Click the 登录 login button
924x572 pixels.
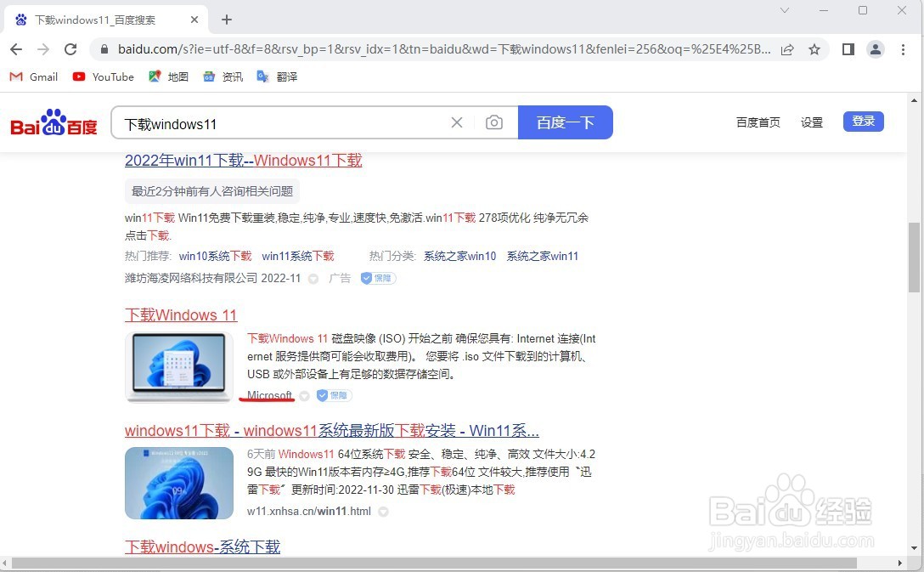[x=864, y=122]
